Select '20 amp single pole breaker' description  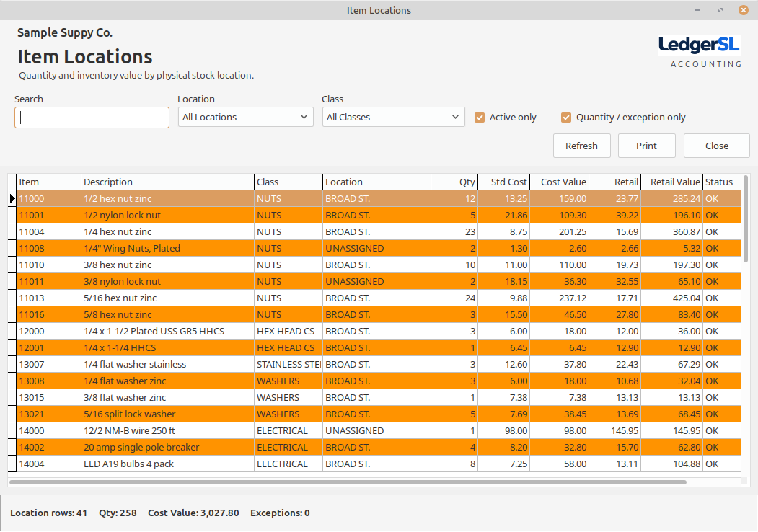pyautogui.click(x=168, y=448)
